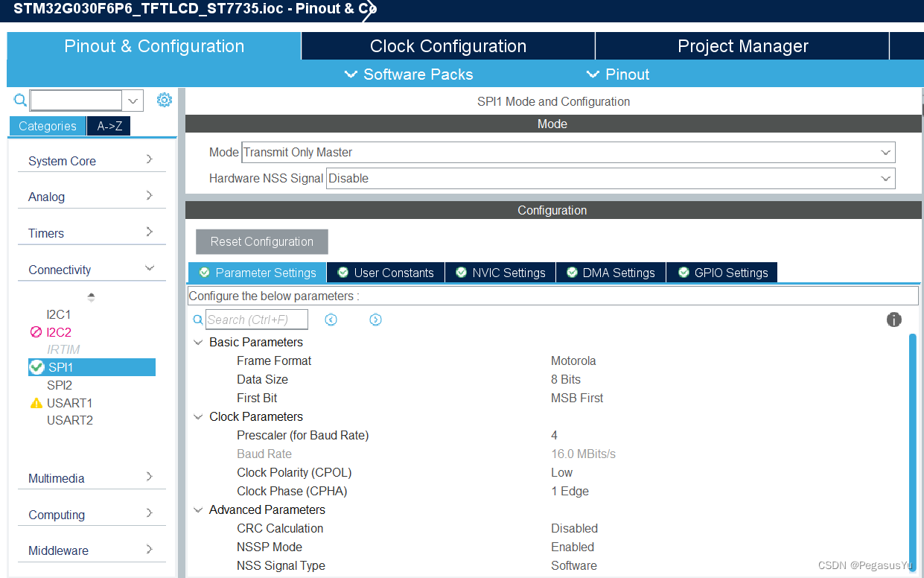Click the CRC Calculation value Disabled

574,528
